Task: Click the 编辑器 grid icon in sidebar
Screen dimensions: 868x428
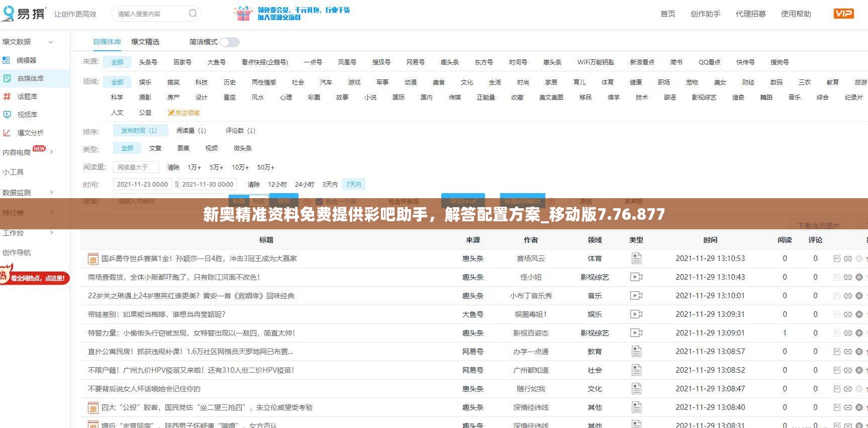Action: coord(7,60)
